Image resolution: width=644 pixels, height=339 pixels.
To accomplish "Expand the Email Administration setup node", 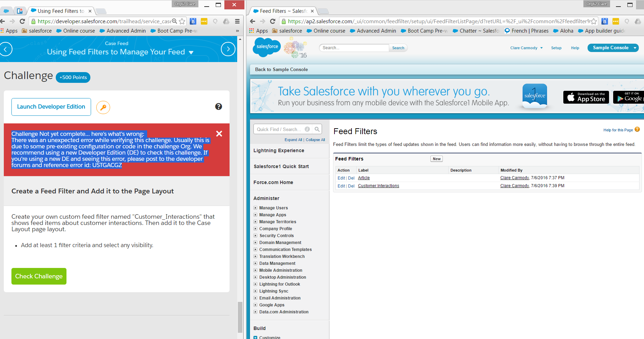I will click(256, 298).
